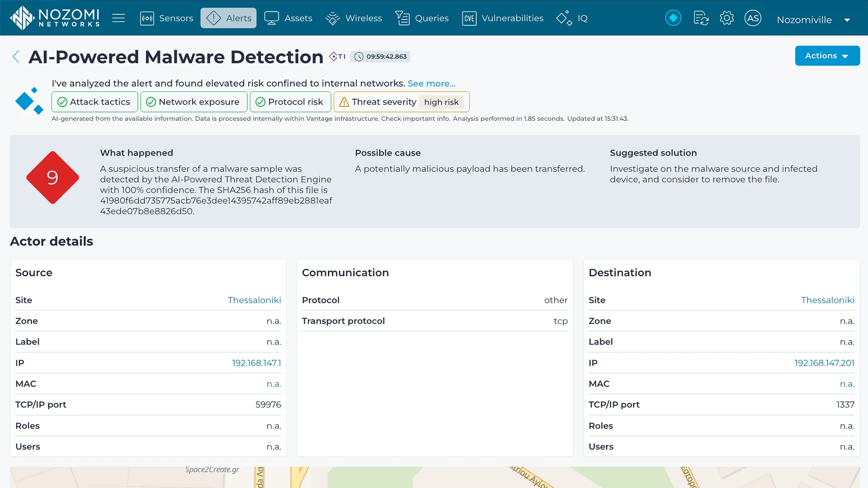Open the hamburger navigation menu
This screenshot has width=868, height=488.
pos(118,18)
